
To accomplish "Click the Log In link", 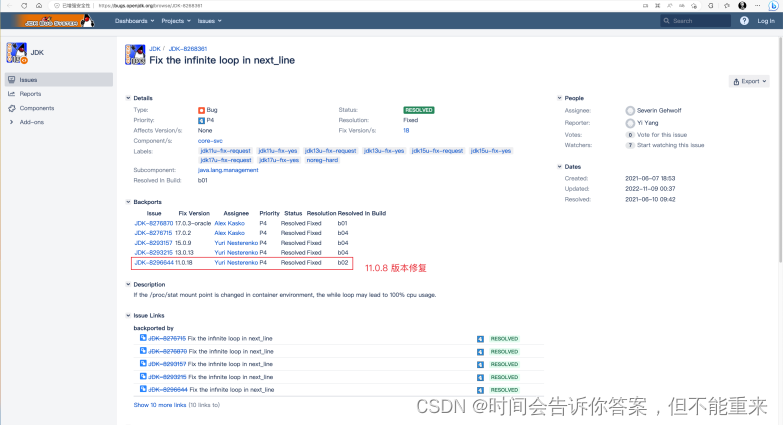I will coord(766,21).
